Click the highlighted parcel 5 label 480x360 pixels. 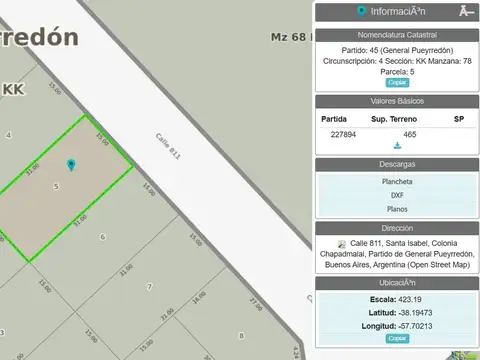point(56,186)
